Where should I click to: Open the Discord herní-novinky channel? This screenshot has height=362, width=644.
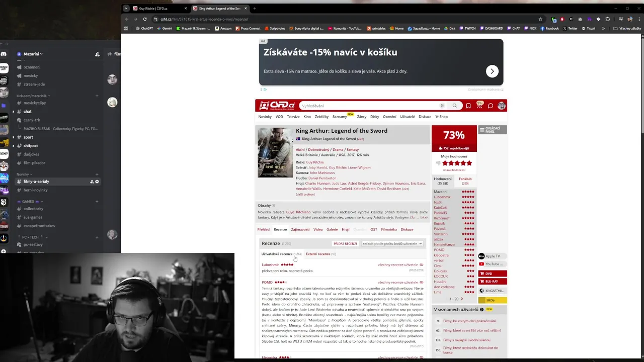(x=35, y=190)
